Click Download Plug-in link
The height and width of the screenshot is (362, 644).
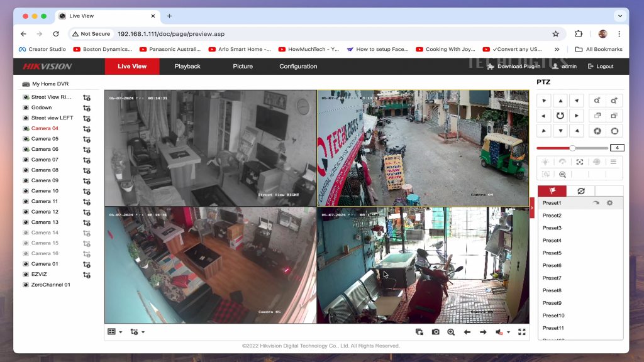pos(514,67)
